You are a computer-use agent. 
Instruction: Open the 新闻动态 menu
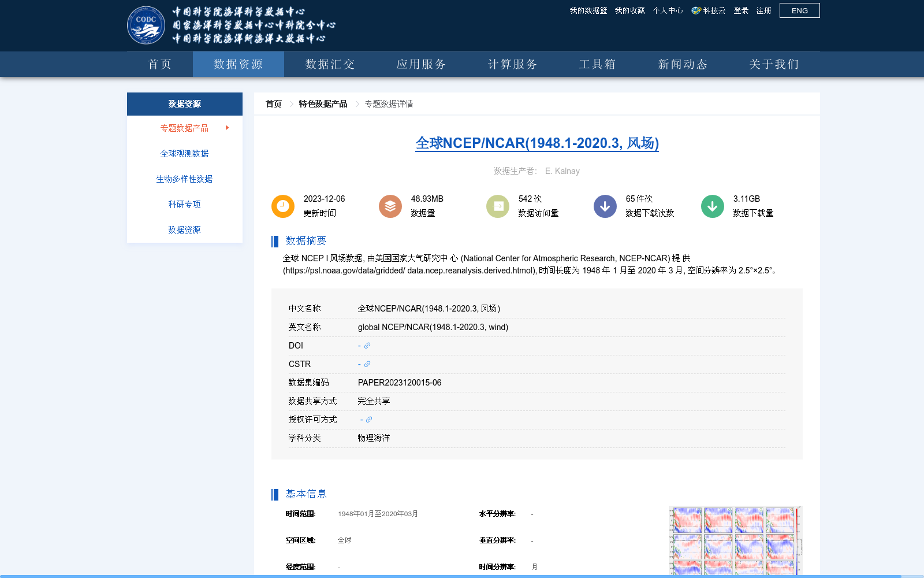coord(683,64)
